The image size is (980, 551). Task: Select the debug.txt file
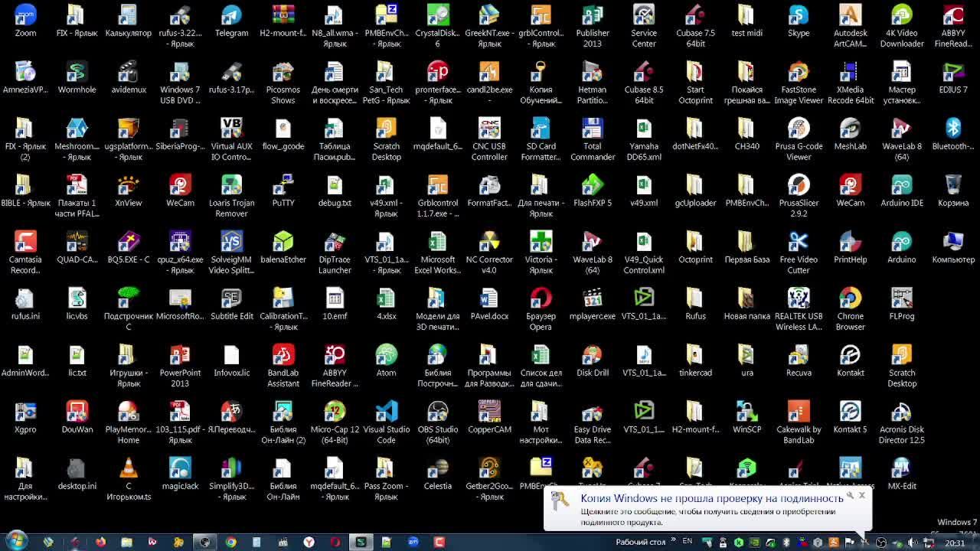pos(335,191)
